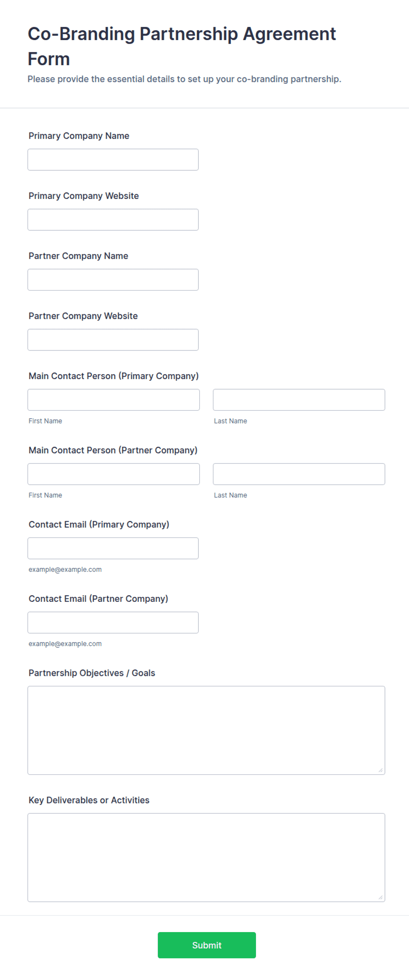Select First Name for Partner Company contact
Viewport: 409px width, 980px height.
113,474
